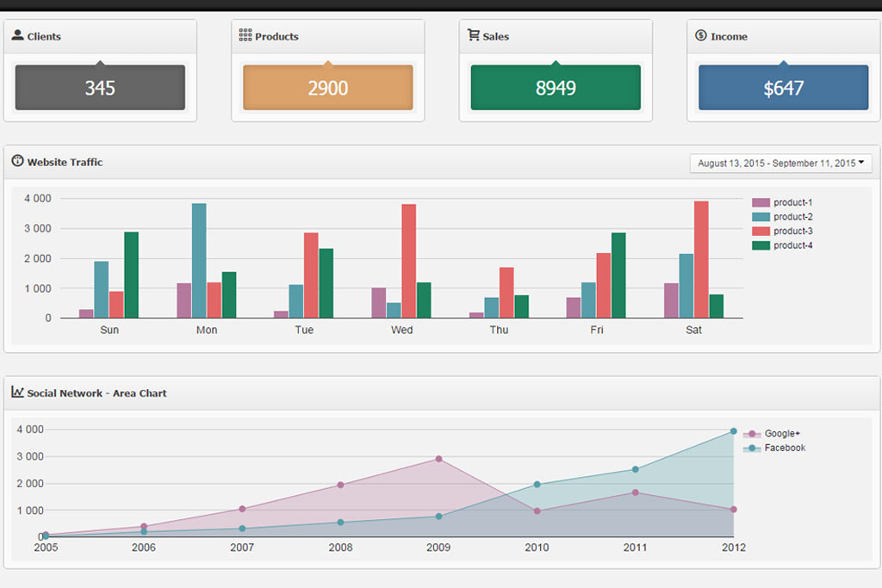This screenshot has height=588, width=882.
Task: Select the Sales shopping cart icon
Action: pos(472,35)
